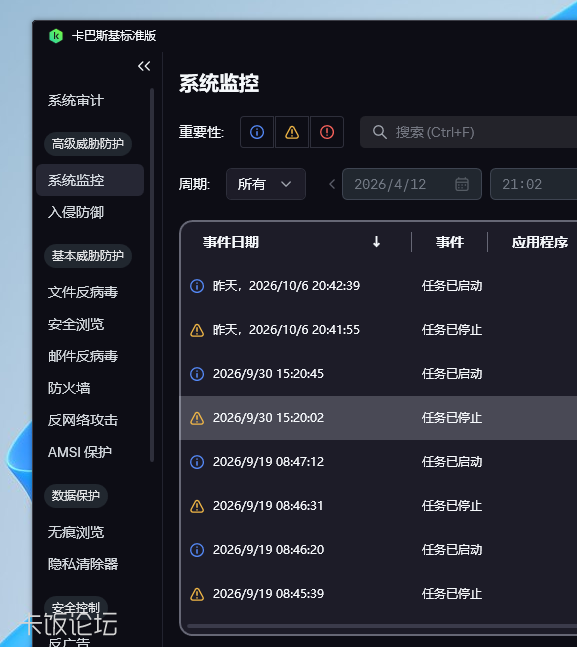Open 无痕浏览 in sidebar
The height and width of the screenshot is (647, 577).
click(76, 532)
